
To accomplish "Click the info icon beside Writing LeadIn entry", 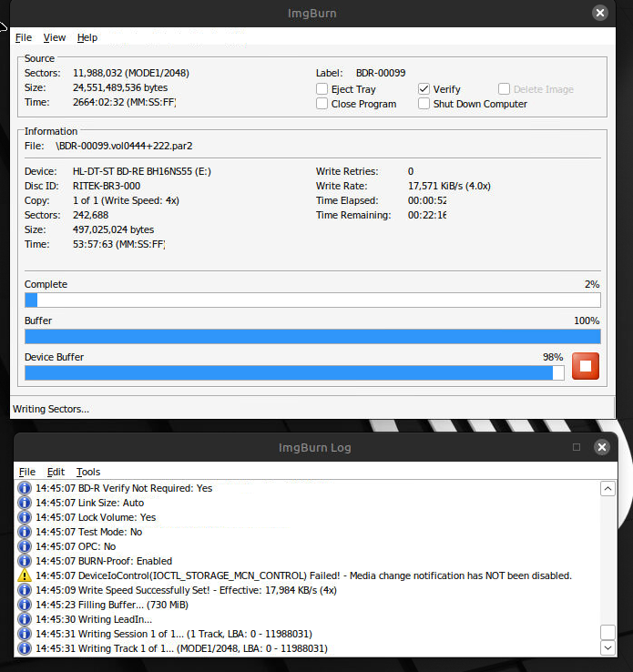I will [25, 619].
